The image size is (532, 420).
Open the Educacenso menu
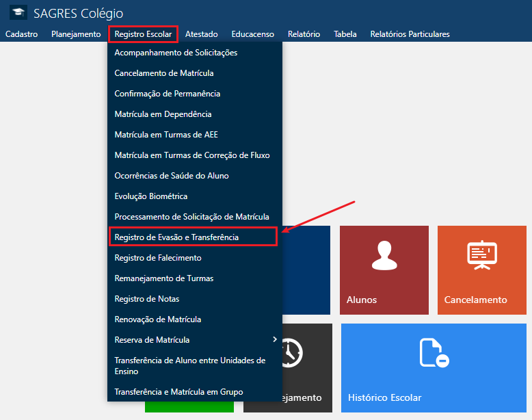tap(252, 34)
